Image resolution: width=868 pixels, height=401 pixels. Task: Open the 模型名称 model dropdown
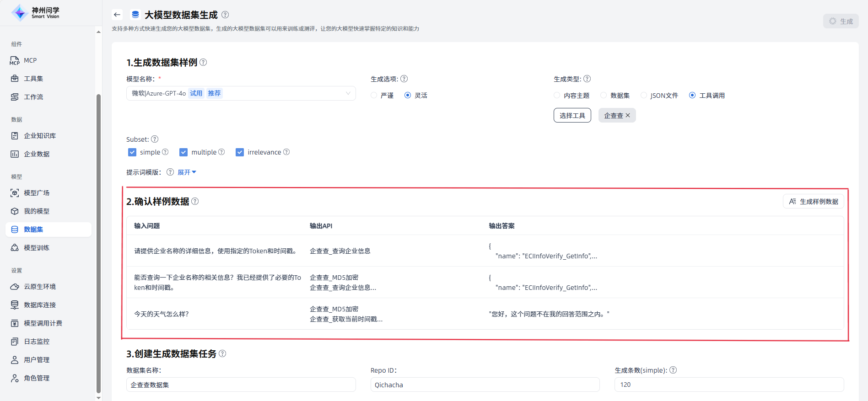(241, 93)
